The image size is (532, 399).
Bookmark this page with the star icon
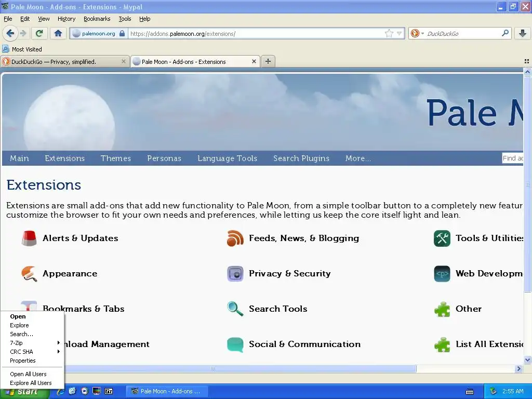pos(389,33)
